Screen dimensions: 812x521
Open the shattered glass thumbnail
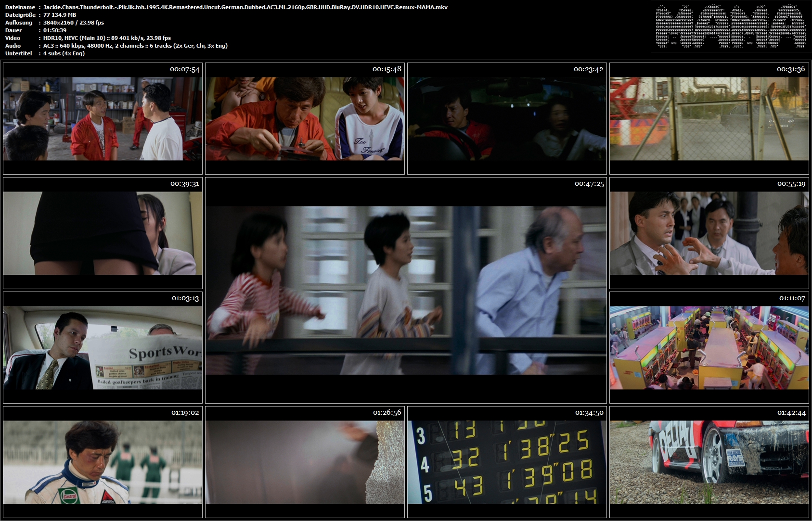(305, 462)
